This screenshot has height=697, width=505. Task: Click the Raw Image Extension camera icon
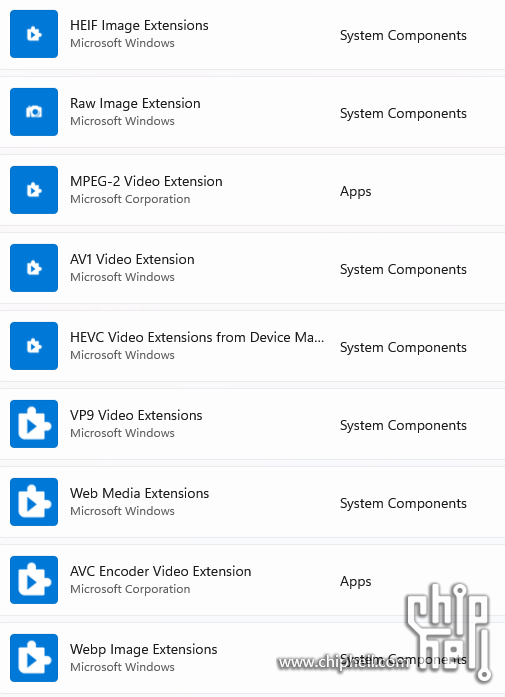tap(34, 112)
